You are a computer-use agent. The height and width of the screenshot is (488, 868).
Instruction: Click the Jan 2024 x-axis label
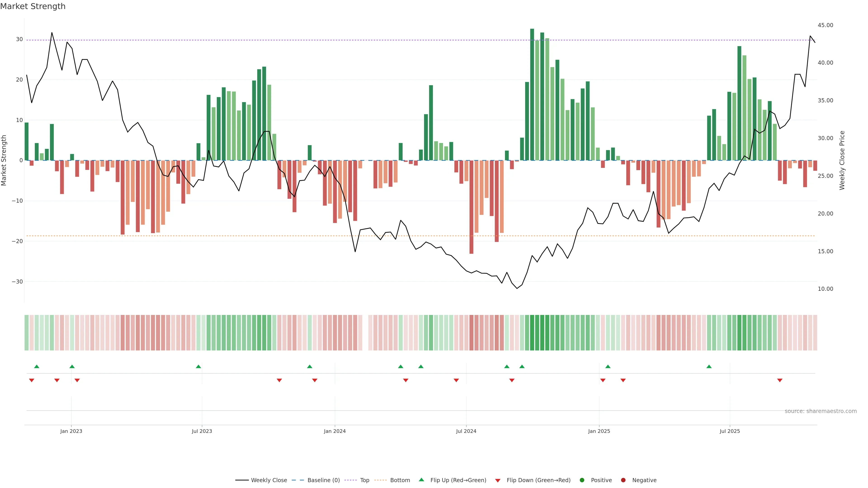(335, 431)
